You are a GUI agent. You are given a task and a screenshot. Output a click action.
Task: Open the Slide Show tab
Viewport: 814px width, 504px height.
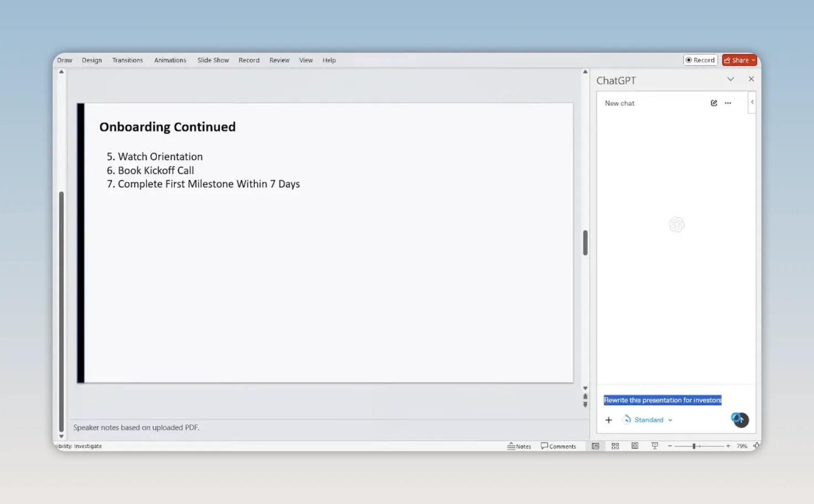(x=213, y=60)
